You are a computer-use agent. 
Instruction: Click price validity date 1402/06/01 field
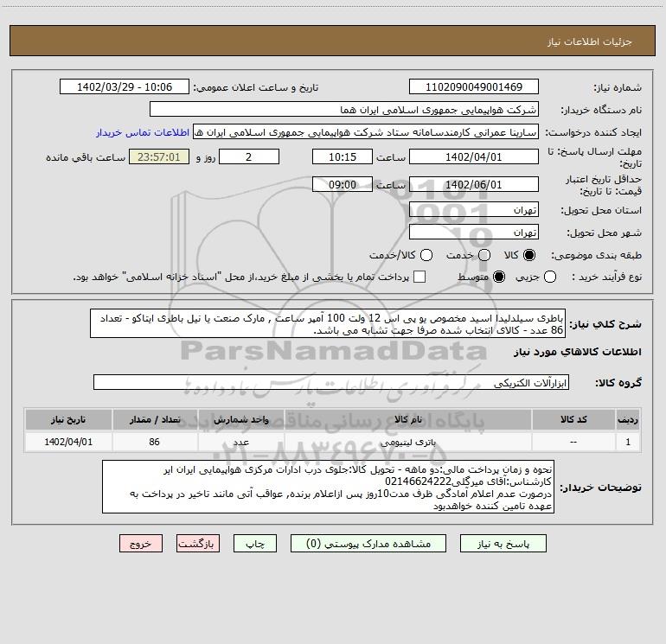[x=473, y=184]
